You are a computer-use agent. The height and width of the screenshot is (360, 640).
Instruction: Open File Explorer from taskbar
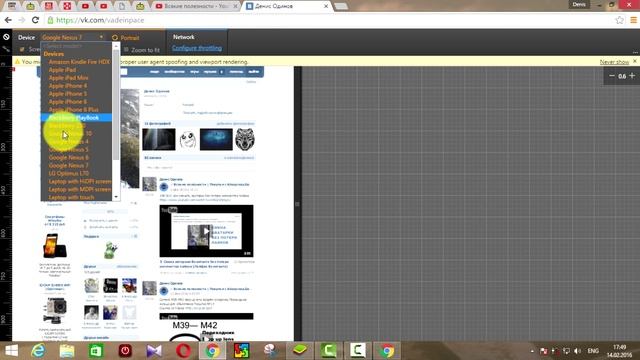[x=67, y=351]
